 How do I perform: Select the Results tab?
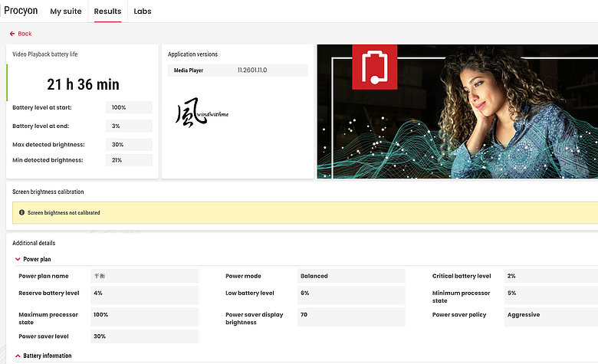click(107, 11)
